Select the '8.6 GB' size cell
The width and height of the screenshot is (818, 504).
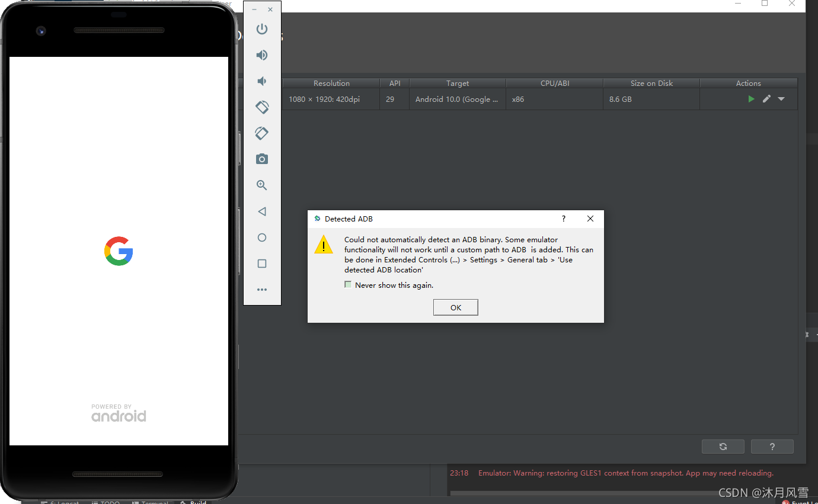[651, 99]
